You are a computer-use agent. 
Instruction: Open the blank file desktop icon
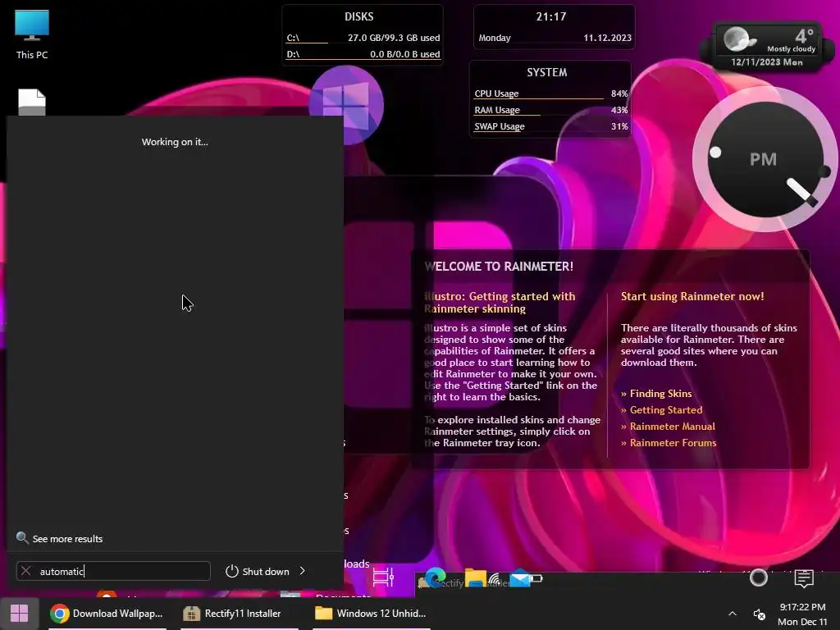[x=32, y=103]
